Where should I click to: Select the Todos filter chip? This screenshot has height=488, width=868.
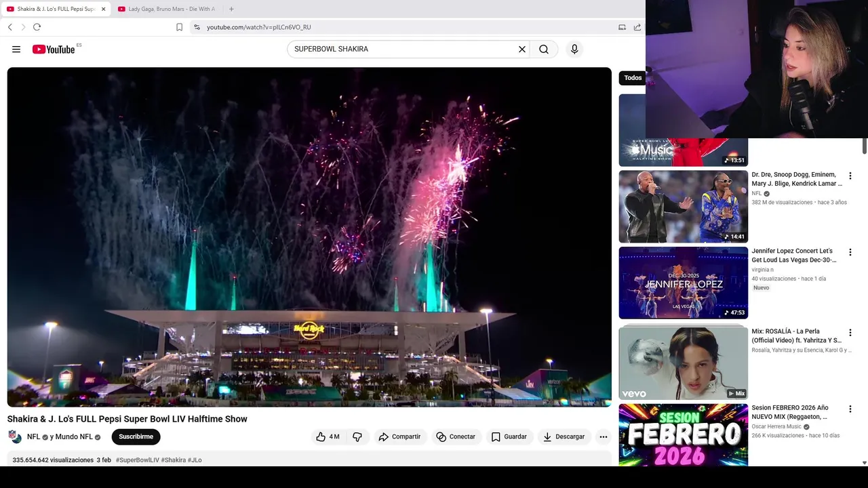pos(632,78)
